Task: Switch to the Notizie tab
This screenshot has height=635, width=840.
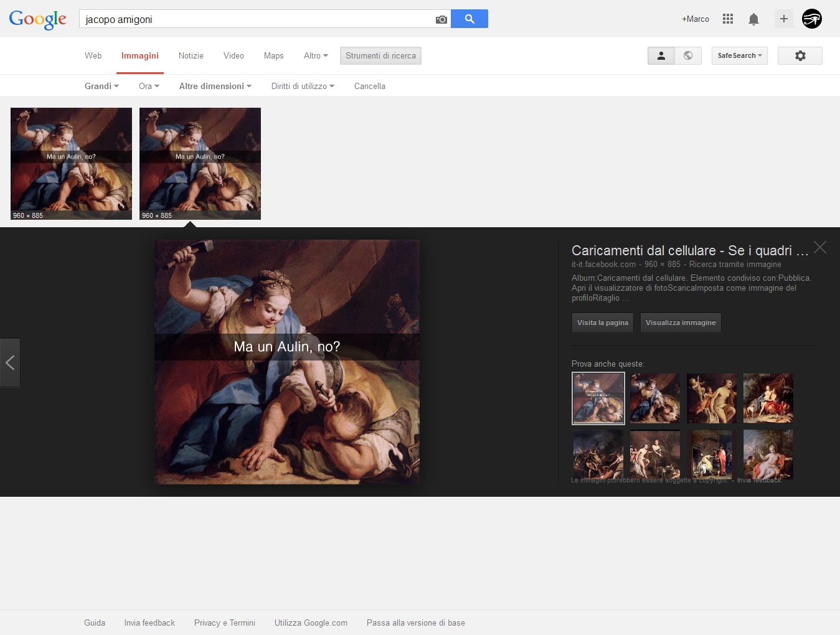Action: coord(191,55)
